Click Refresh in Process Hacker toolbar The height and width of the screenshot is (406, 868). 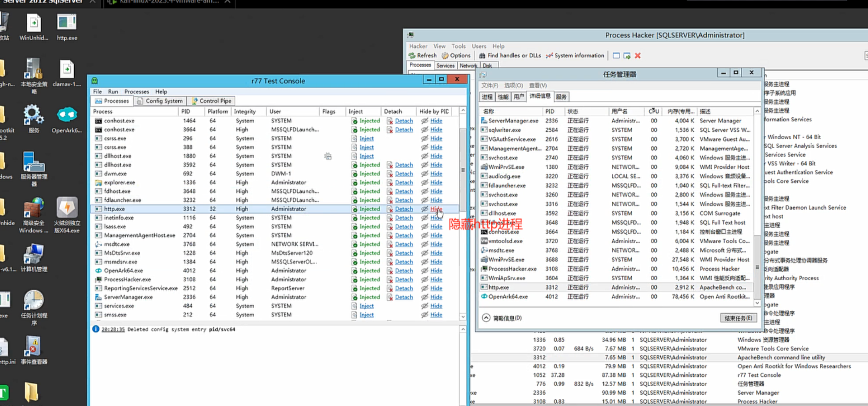pos(423,55)
